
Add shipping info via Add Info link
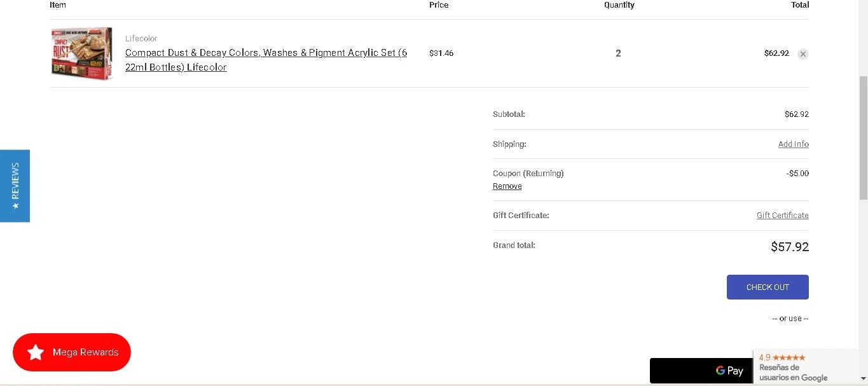point(793,144)
